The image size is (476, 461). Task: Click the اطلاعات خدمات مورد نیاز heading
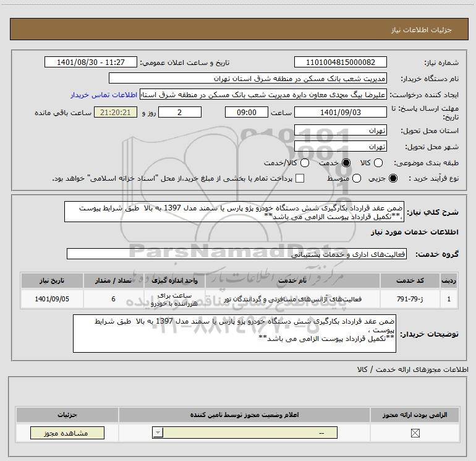point(415,232)
